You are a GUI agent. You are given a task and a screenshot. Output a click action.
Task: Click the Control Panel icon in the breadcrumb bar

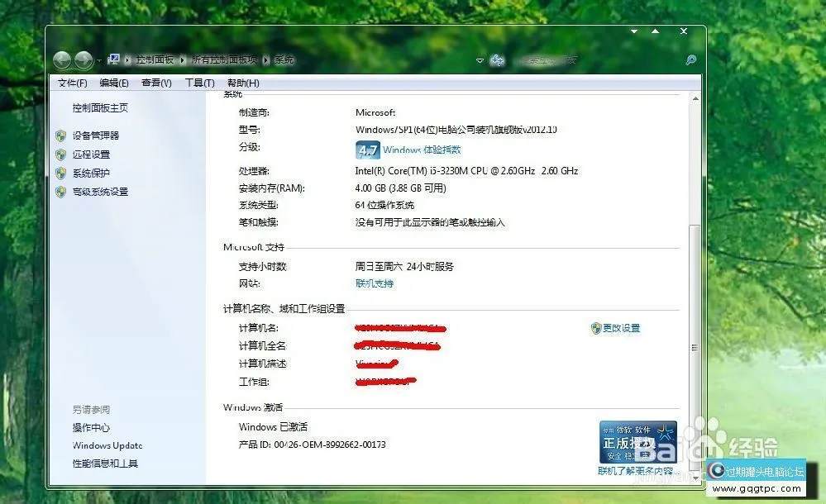point(112,59)
